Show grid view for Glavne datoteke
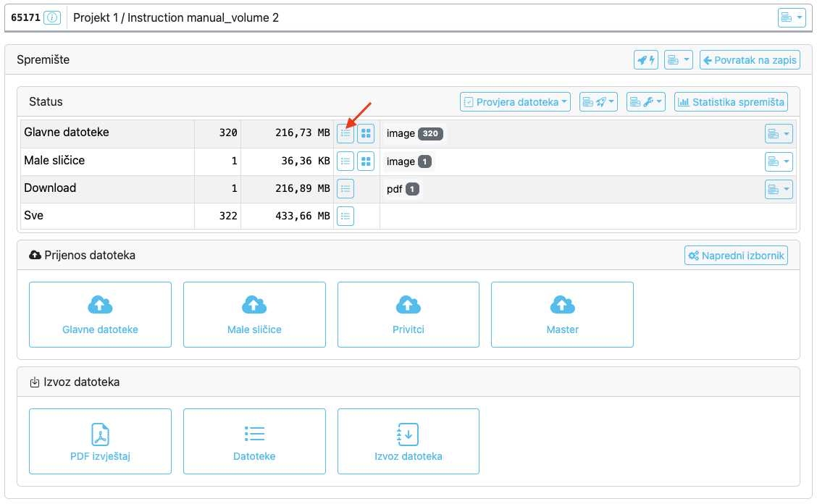Viewport: 817px width, 504px height. 366,133
